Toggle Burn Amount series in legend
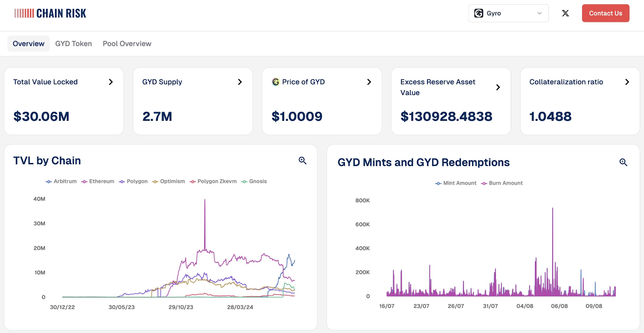The image size is (644, 333). [502, 183]
